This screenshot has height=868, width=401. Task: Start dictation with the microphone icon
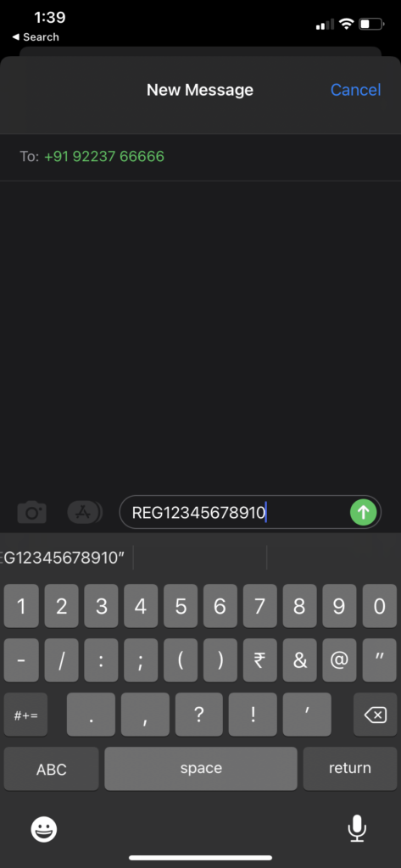click(x=357, y=829)
